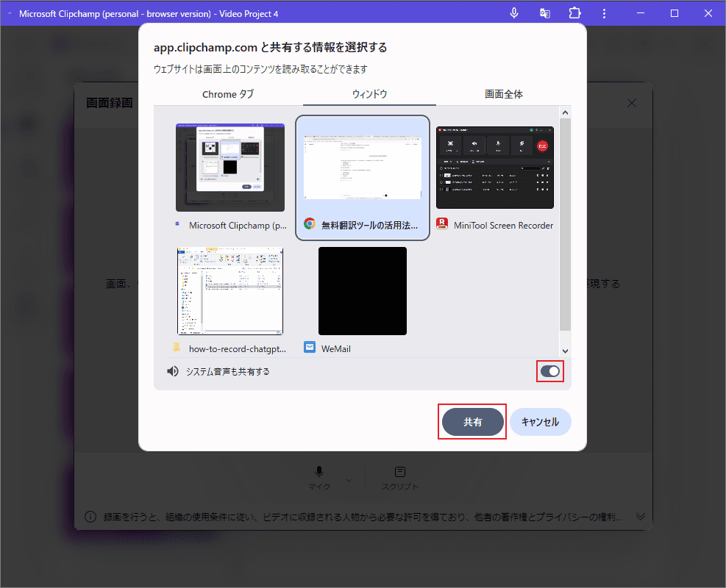Select the MiniTool Screen Recorder window thumbnail
The width and height of the screenshot is (726, 588).
(495, 168)
